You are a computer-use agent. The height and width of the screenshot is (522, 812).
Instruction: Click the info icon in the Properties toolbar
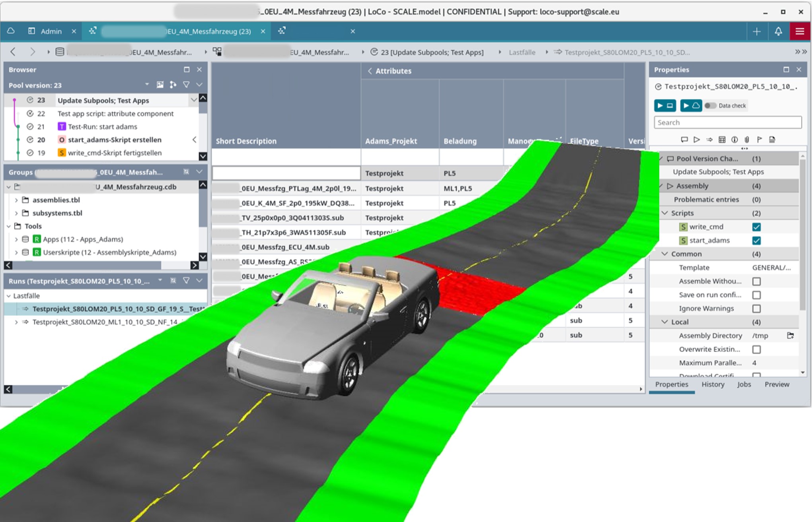click(x=735, y=140)
